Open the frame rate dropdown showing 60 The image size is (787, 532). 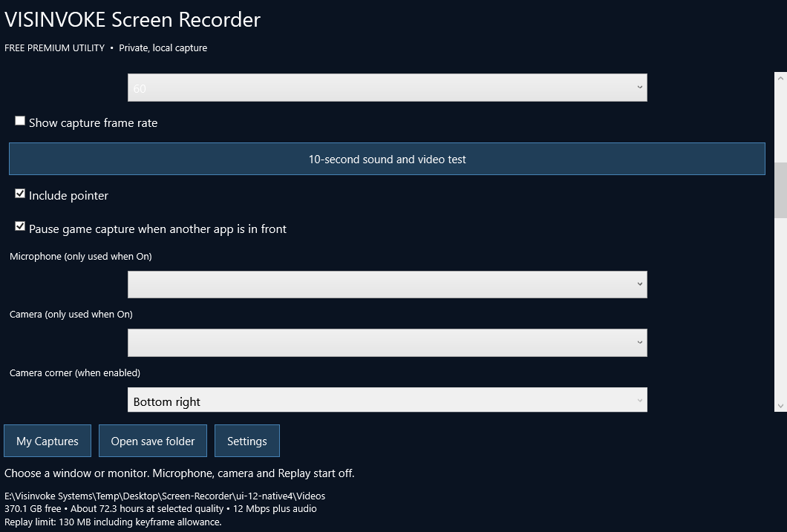pos(387,88)
